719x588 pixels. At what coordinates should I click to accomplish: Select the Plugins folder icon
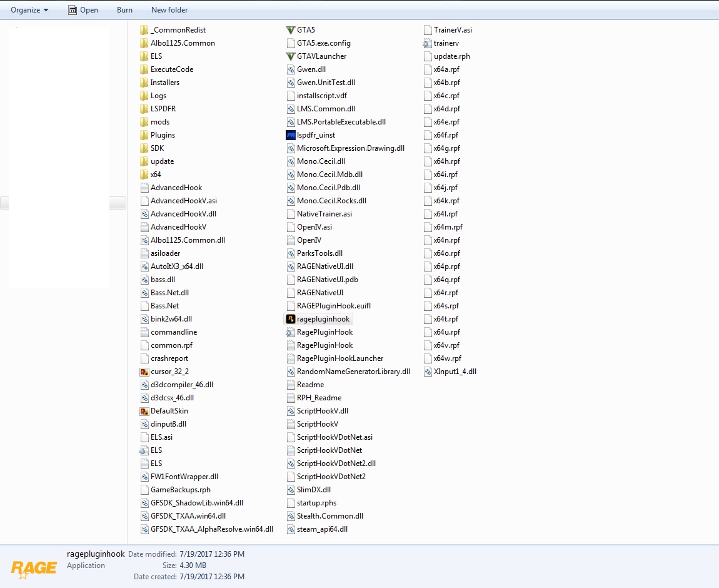[x=144, y=135]
